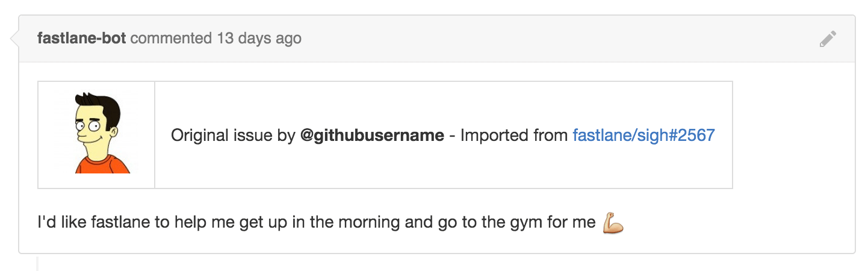Click the word 'commented' in the header
The image size is (868, 271).
(x=171, y=39)
